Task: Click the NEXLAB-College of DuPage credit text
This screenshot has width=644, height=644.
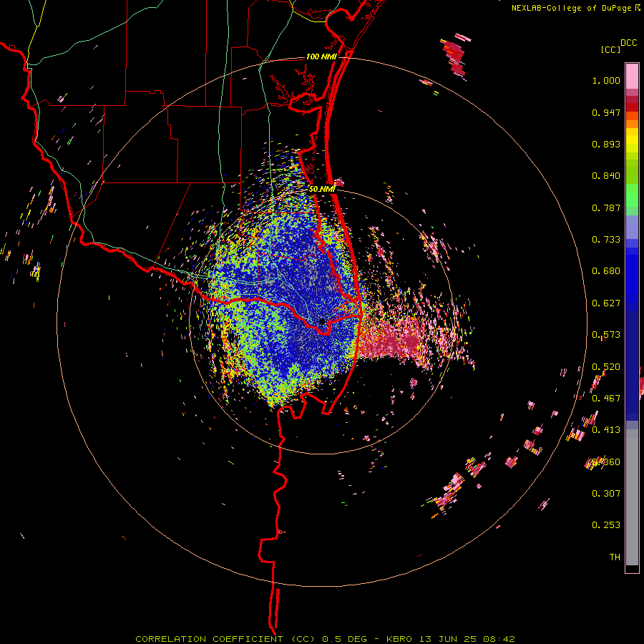Action: (x=571, y=8)
